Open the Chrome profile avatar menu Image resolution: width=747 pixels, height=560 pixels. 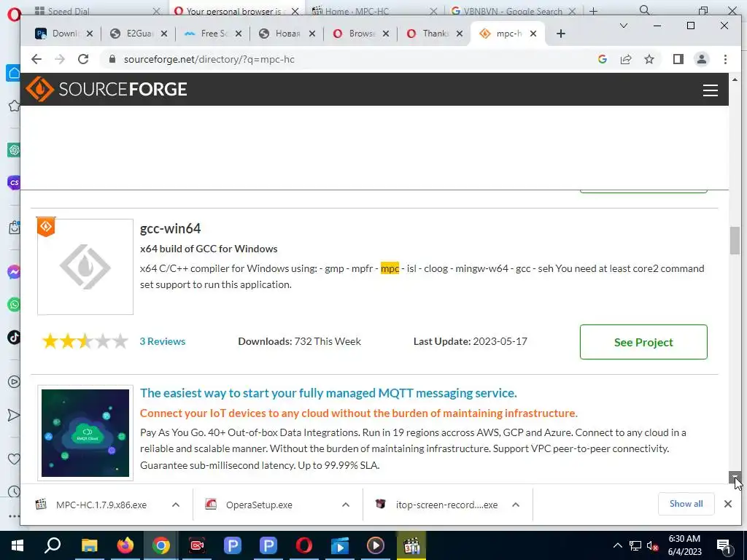[x=701, y=59]
